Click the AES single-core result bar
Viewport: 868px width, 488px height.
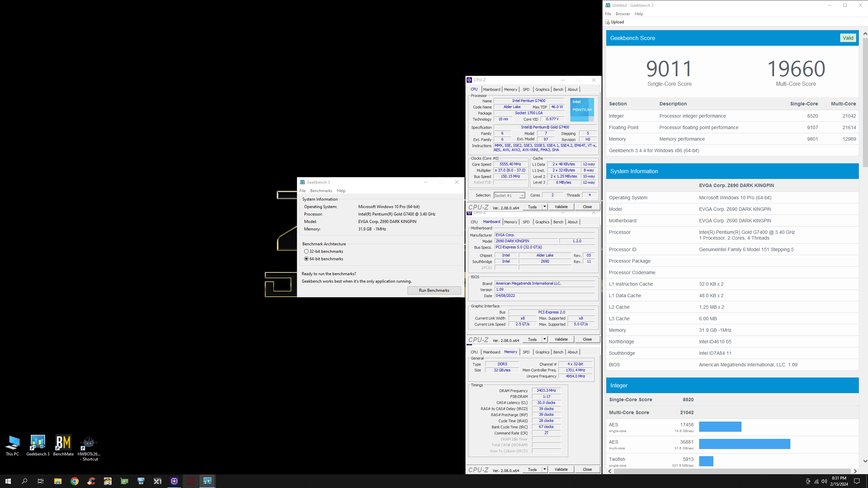pos(720,427)
